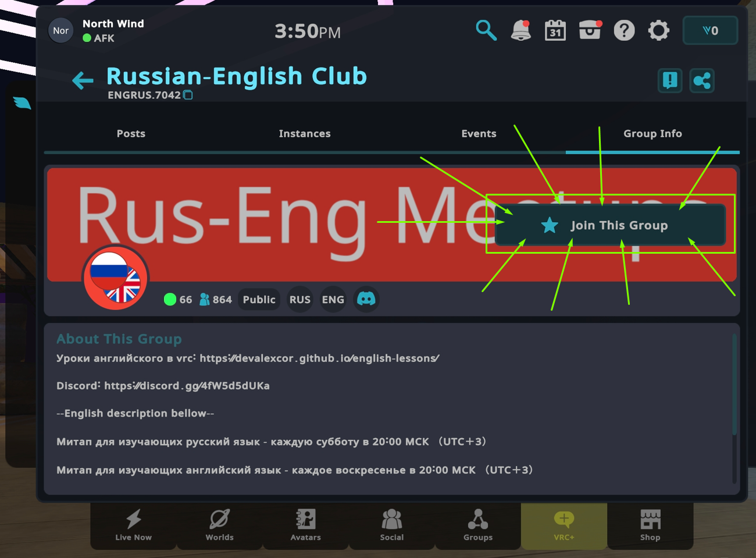Open the help question mark icon
756x558 pixels.
[x=624, y=30]
